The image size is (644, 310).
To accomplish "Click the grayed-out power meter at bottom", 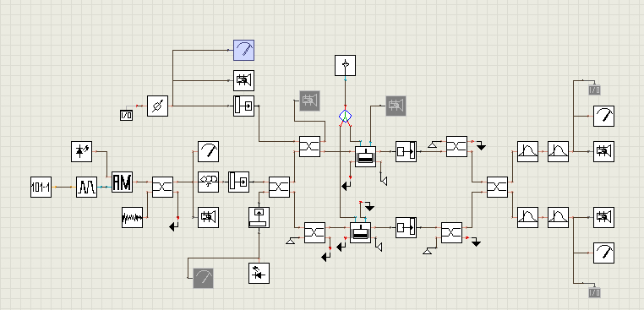I will 204,279.
